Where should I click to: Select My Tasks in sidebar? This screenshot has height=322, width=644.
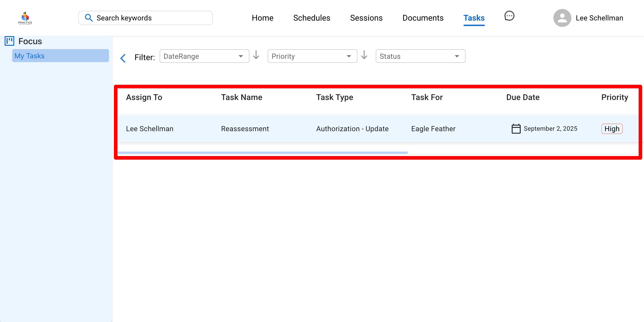[60, 56]
